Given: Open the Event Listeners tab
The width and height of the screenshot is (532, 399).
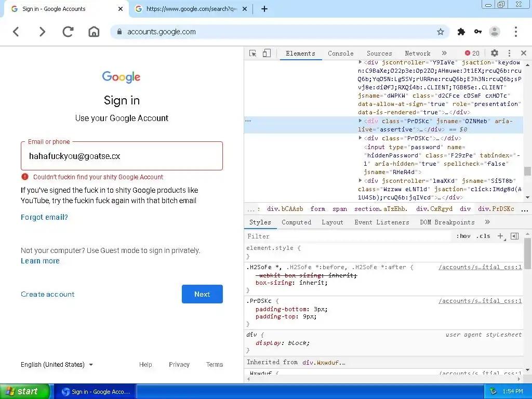Looking at the screenshot, I should pos(382,222).
